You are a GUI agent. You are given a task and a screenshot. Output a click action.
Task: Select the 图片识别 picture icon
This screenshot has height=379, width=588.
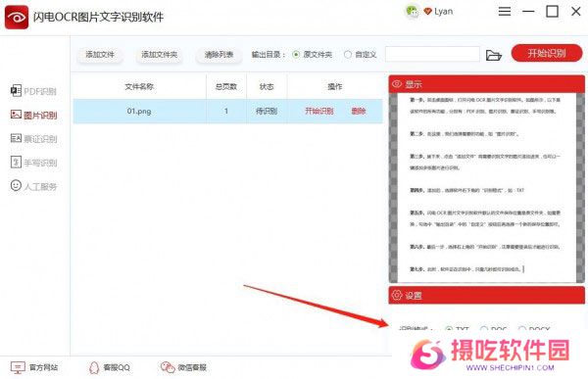click(x=16, y=114)
